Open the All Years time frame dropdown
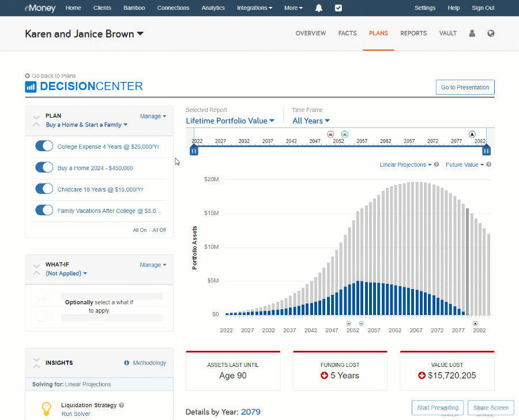 (311, 121)
